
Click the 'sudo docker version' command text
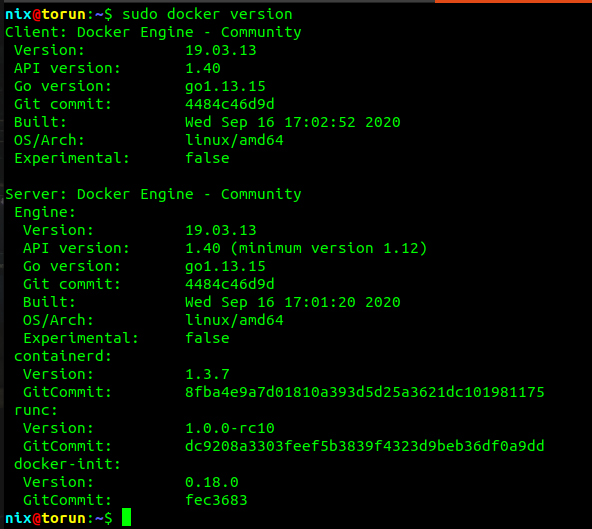[207, 15]
